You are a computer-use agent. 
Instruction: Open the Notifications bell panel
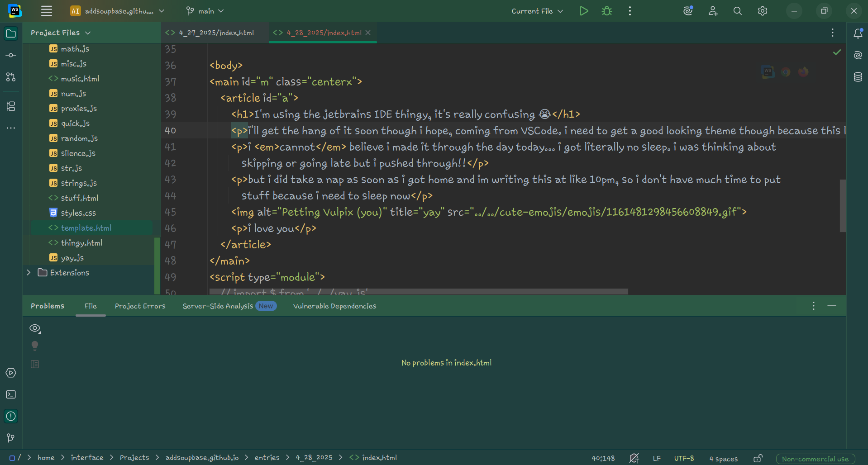tap(858, 33)
